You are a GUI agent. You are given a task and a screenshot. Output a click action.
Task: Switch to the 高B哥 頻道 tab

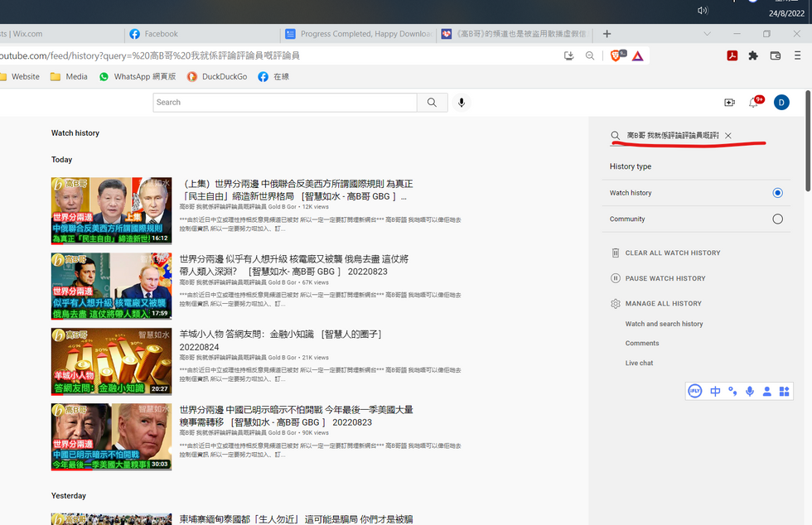515,34
